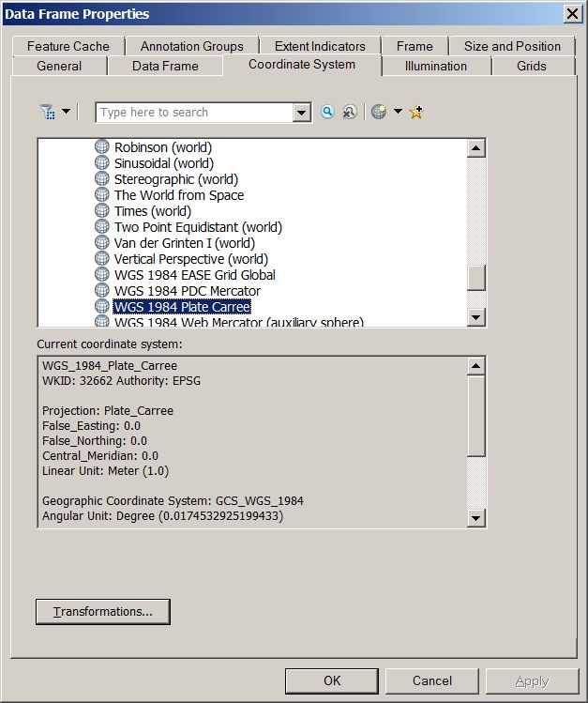The height and width of the screenshot is (703, 588).
Task: Open the Transformations dialog button
Action: point(103,612)
